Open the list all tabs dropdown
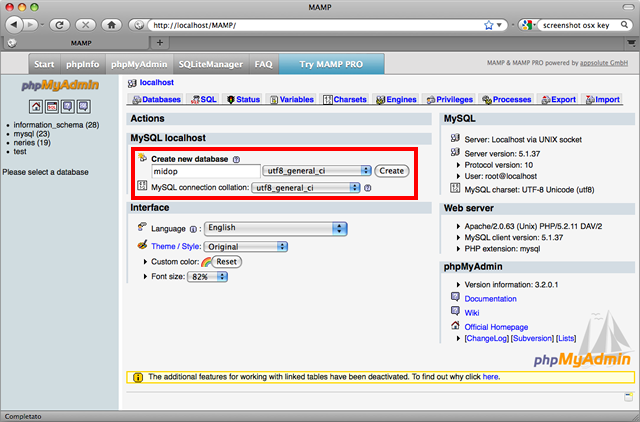Screen dimensions: 640x422 [x=631, y=42]
